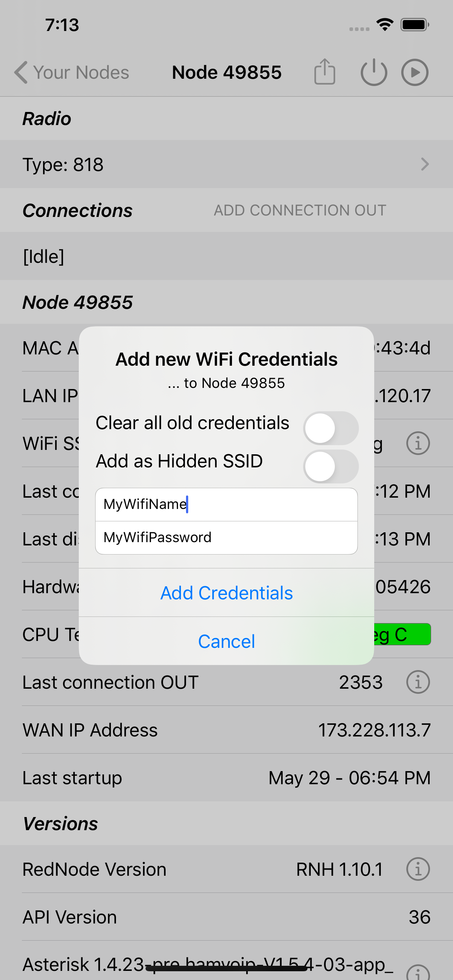Tap the share icon in the navigation bar
The width and height of the screenshot is (453, 980).
tap(325, 72)
